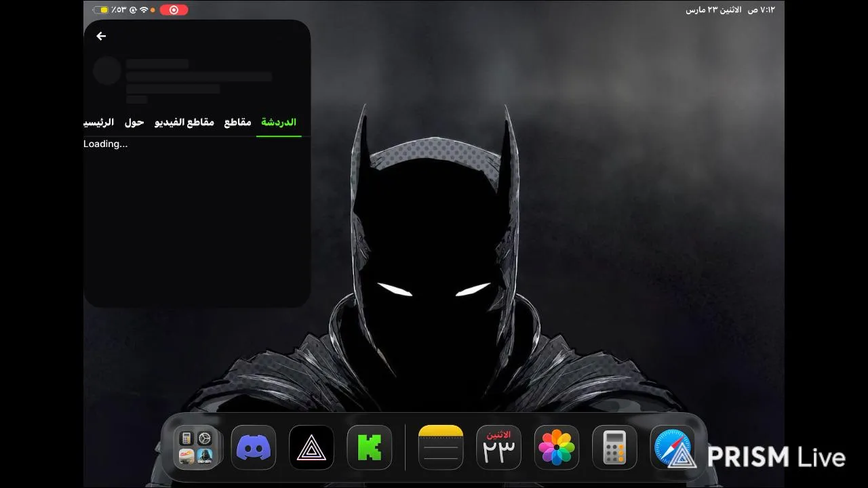Tap the Wi-Fi icon in status bar
The image size is (868, 488).
(144, 9)
